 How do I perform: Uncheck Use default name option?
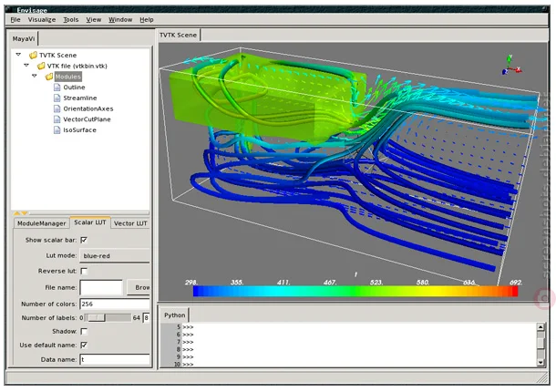84,345
